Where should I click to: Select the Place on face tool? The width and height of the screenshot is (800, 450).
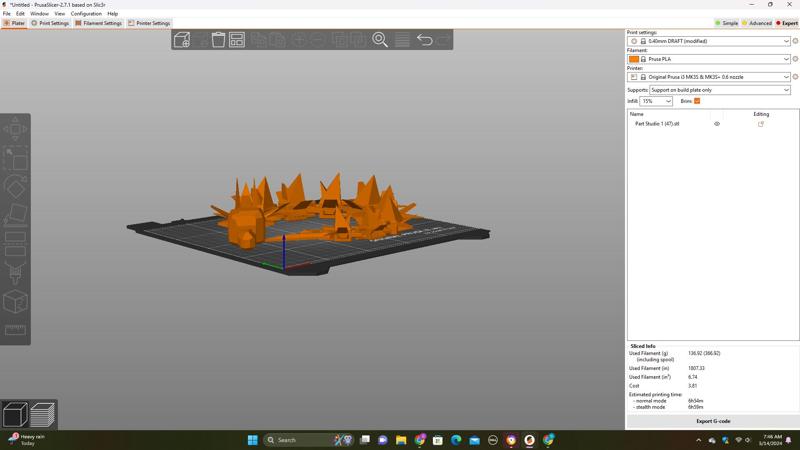(x=15, y=215)
